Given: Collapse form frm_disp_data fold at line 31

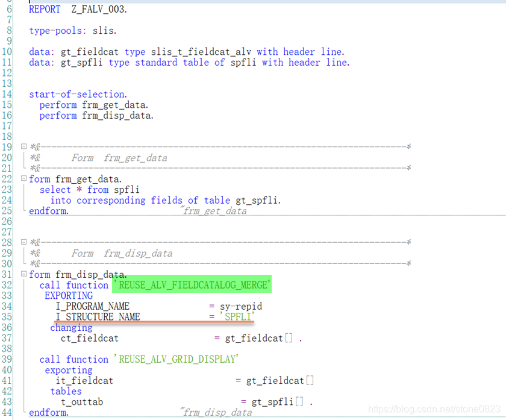Looking at the screenshot, I should pyautogui.click(x=23, y=274).
